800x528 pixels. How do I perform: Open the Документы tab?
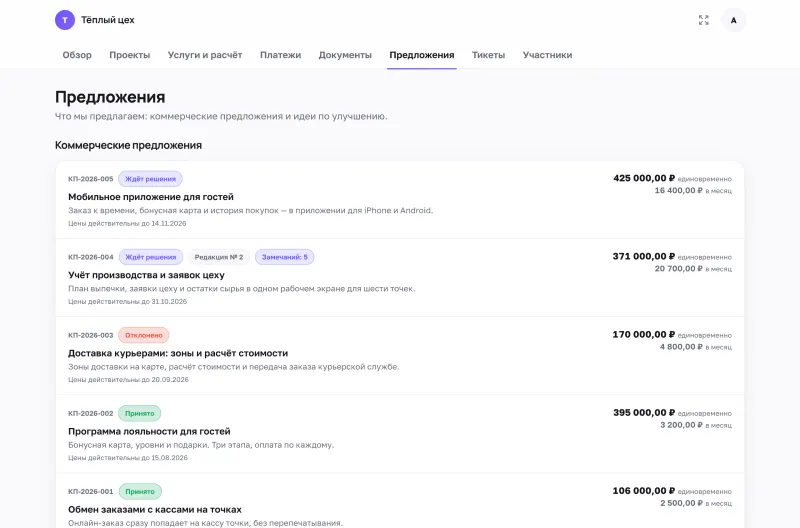click(x=345, y=55)
